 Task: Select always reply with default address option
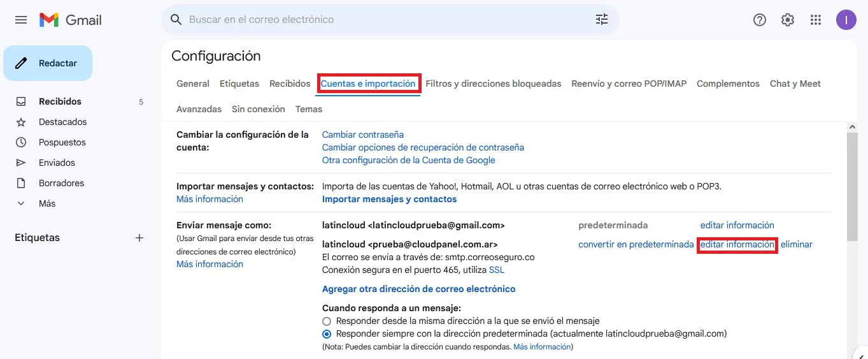point(327,333)
